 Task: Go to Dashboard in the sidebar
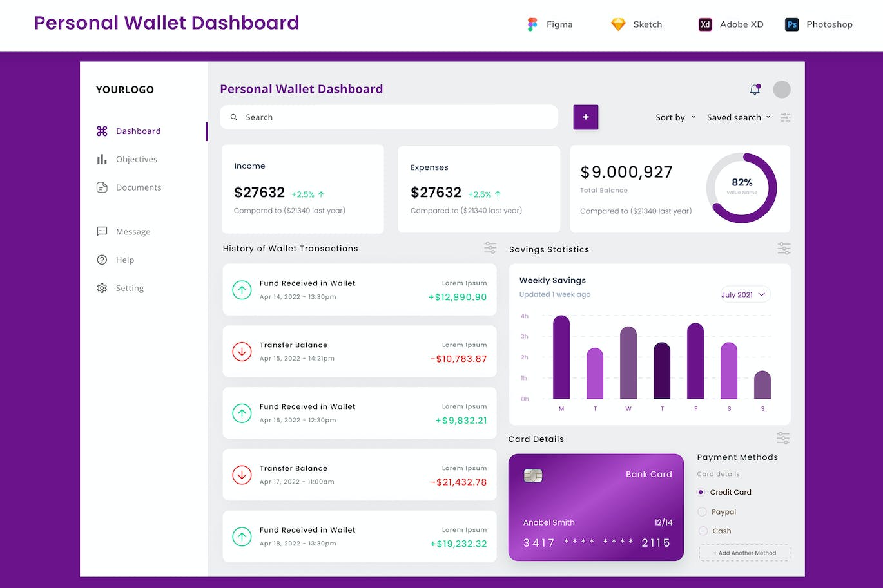pos(138,131)
